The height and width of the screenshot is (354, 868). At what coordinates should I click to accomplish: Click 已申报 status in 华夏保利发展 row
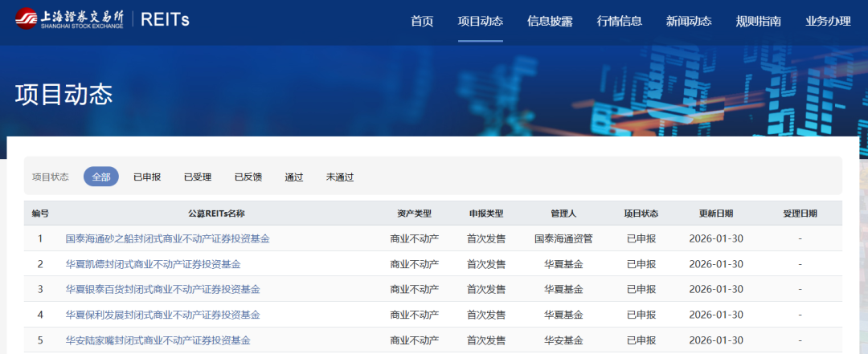[x=641, y=315]
